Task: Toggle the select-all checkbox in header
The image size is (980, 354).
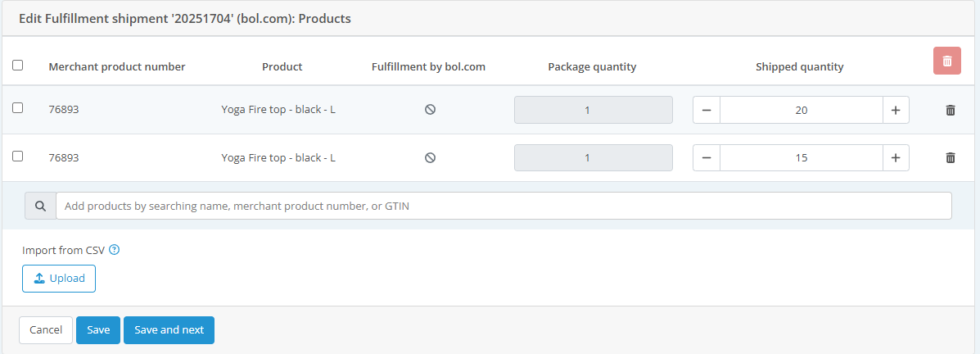Action: pyautogui.click(x=18, y=66)
